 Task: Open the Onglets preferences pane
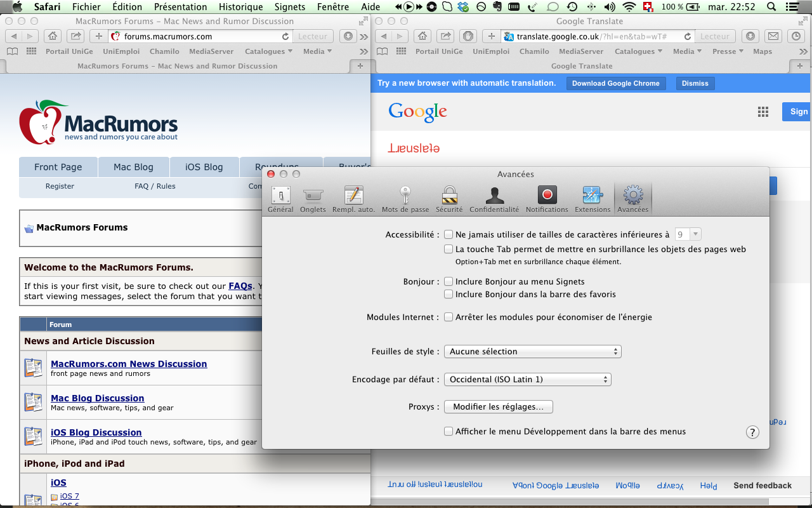coord(313,199)
